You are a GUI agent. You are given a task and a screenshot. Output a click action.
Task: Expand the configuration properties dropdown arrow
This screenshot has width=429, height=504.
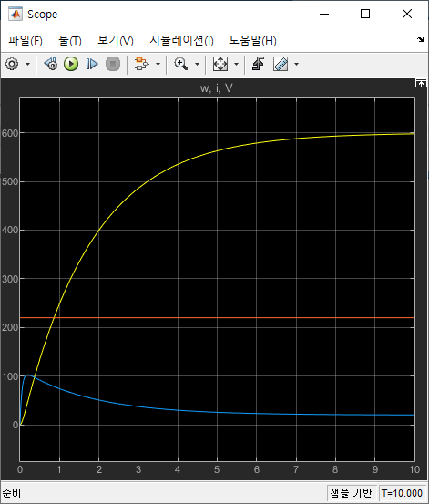click(27, 65)
